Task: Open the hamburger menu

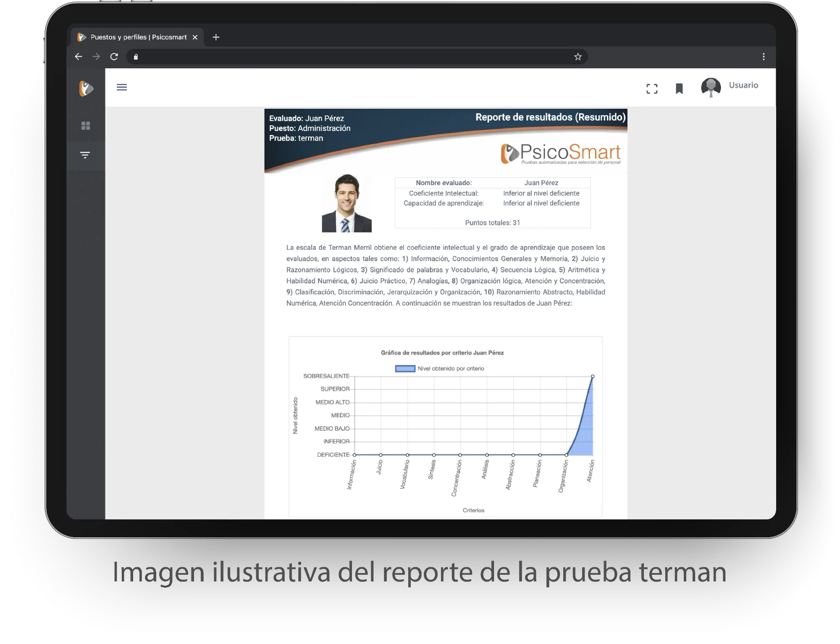Action: pos(122,87)
